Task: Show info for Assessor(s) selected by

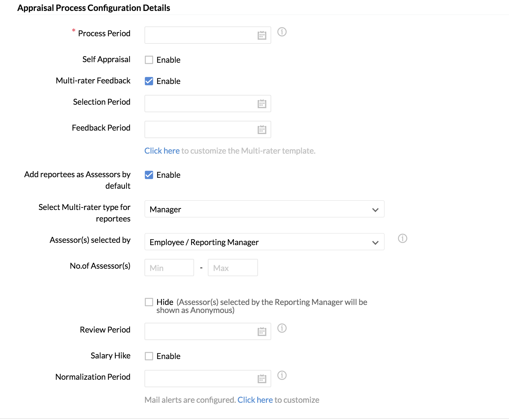Action: click(402, 238)
